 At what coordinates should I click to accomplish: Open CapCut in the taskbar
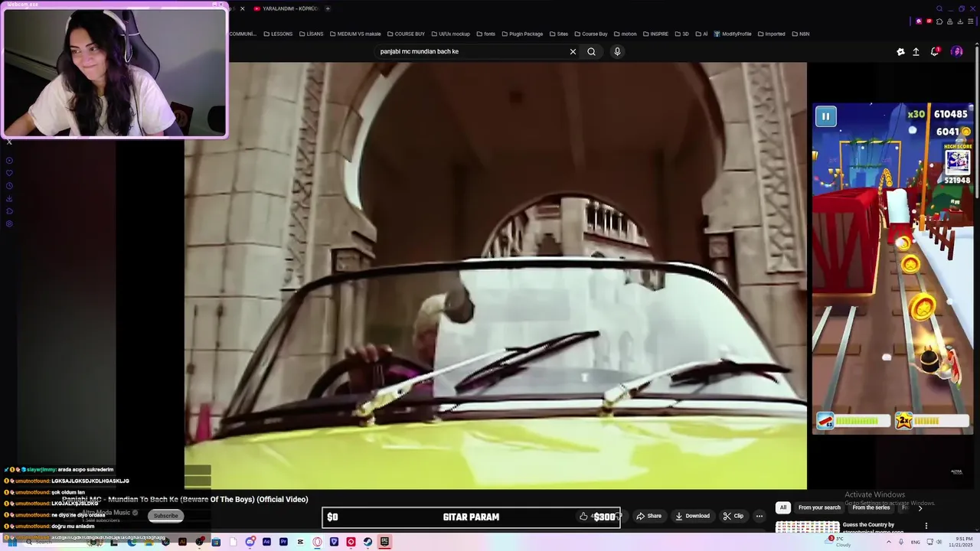click(300, 542)
